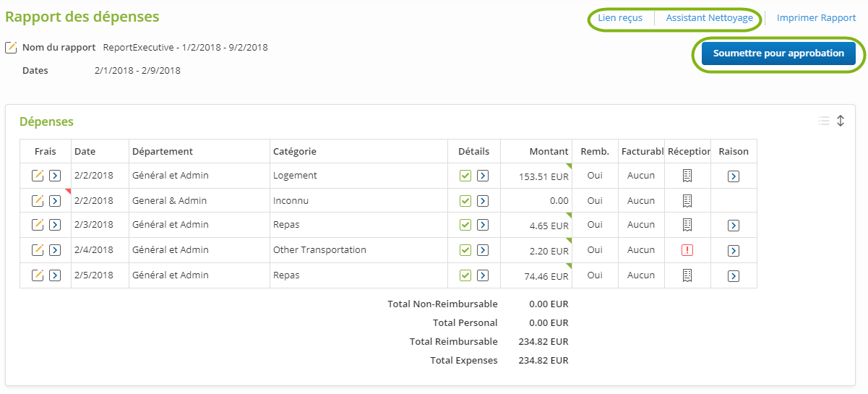Toggle details checkbox for 2/3/2018 Repas
The image size is (868, 394).
(x=465, y=225)
